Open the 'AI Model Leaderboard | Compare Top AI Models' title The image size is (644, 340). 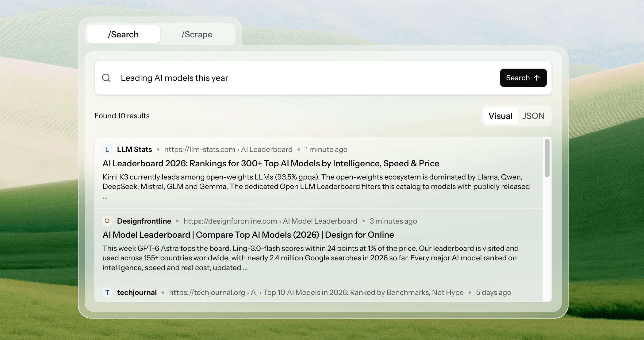tap(248, 235)
